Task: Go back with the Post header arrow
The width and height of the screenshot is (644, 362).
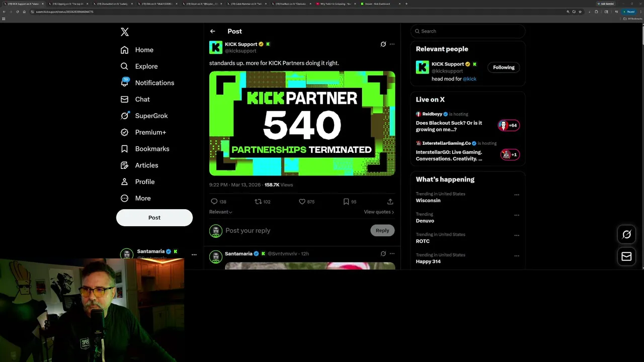Action: 212,31
